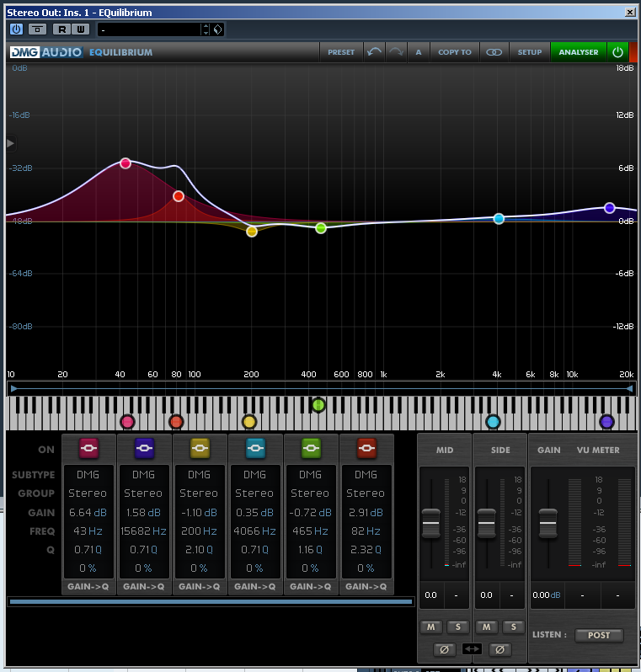The width and height of the screenshot is (641, 672).
Task: Click the output GAIN fader handle
Action: tap(548, 522)
